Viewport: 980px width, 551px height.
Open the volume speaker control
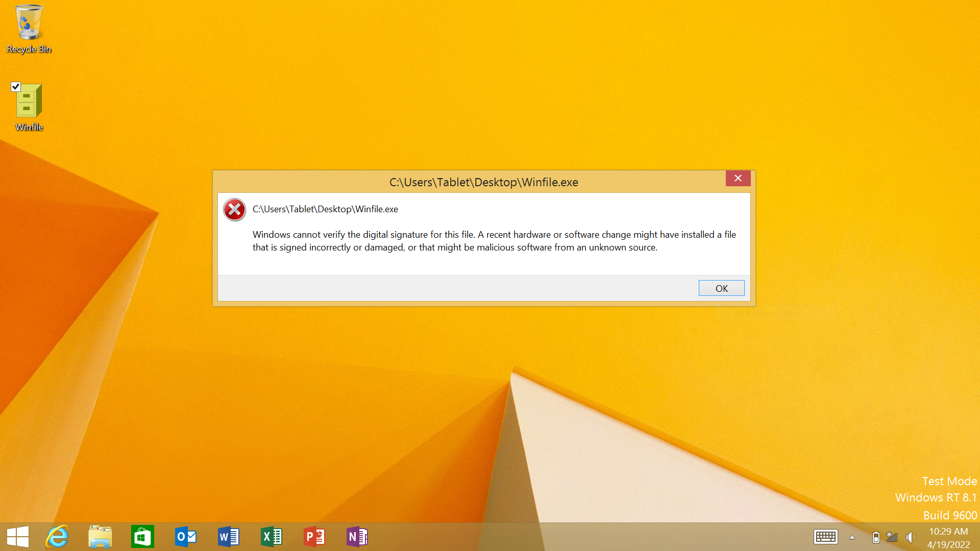coord(911,537)
